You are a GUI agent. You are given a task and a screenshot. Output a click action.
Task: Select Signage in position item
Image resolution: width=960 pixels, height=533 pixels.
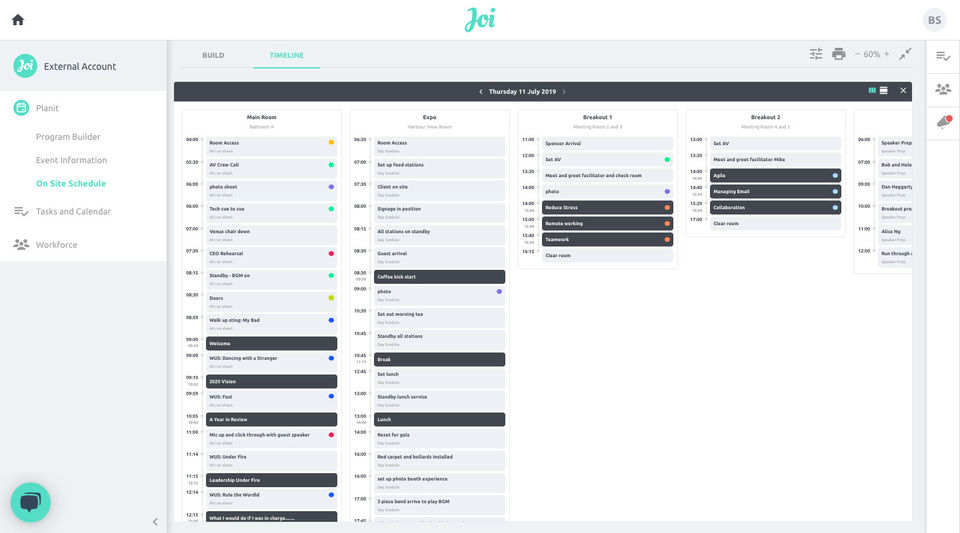439,212
